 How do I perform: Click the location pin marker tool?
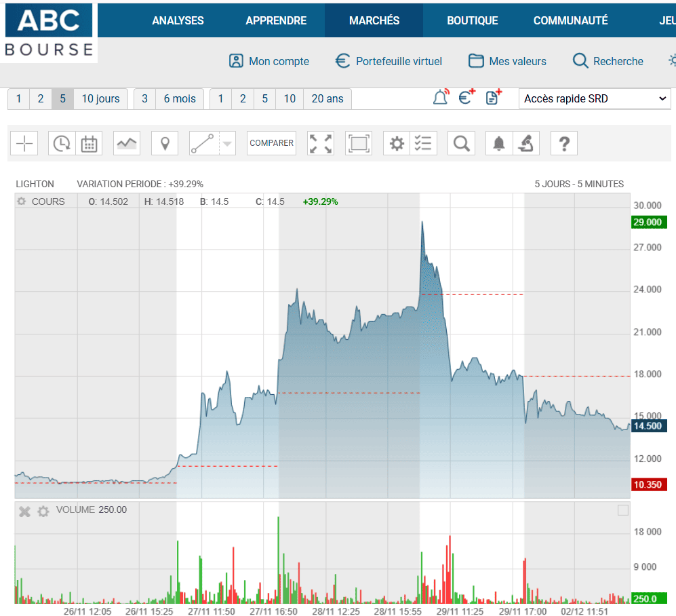point(165,143)
